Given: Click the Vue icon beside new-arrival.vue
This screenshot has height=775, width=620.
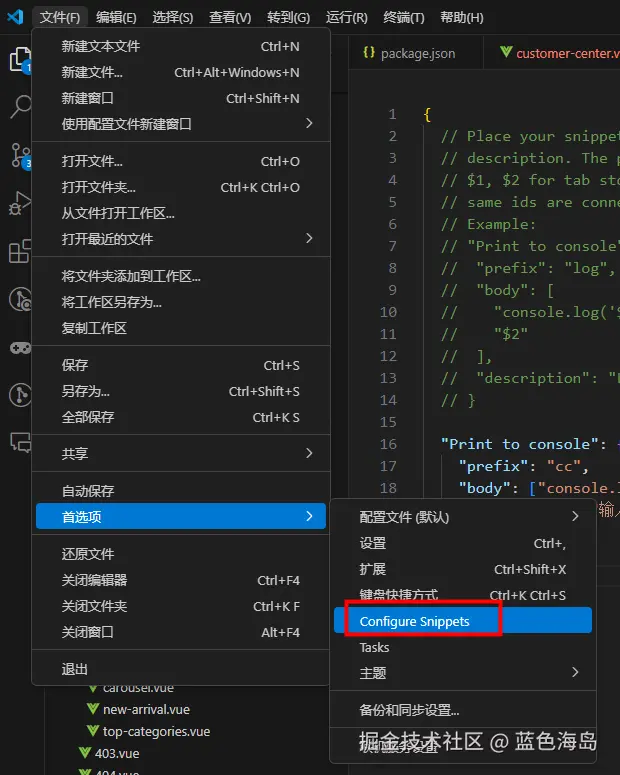Looking at the screenshot, I should pyautogui.click(x=93, y=709).
